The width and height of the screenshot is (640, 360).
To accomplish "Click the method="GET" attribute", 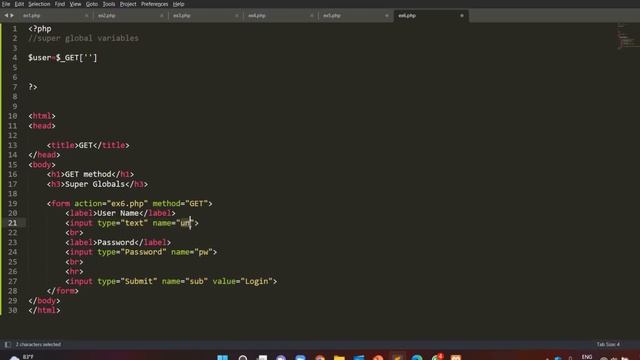I will click(180, 203).
